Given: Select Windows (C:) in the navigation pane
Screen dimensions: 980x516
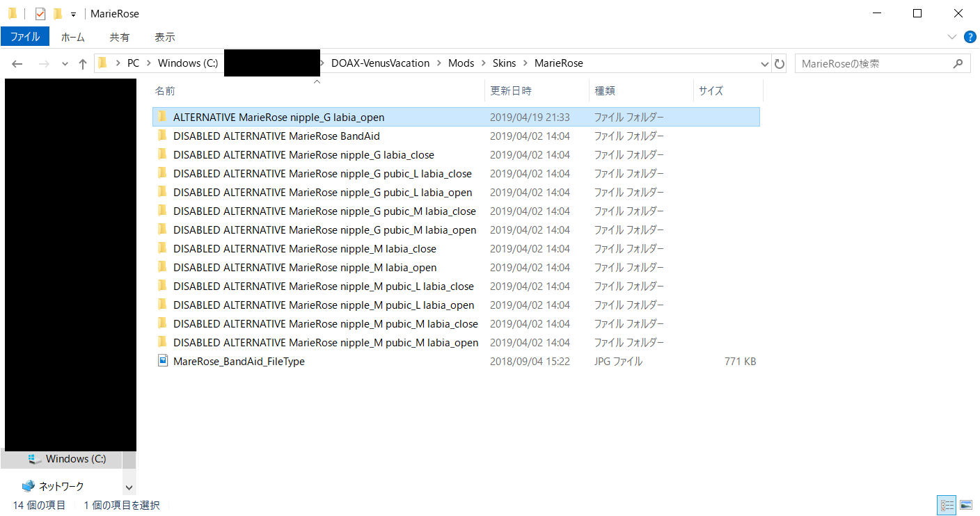Looking at the screenshot, I should pyautogui.click(x=76, y=459).
